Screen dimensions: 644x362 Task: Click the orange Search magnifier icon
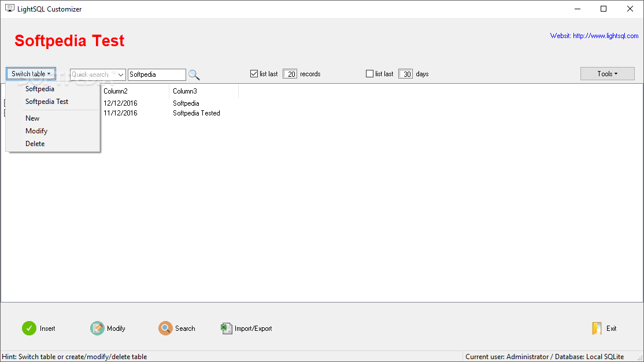(x=165, y=329)
